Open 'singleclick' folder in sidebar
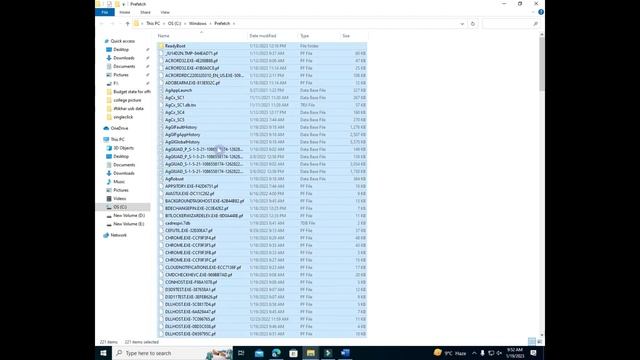Image resolution: width=640 pixels, height=360 pixels. pyautogui.click(x=123, y=117)
